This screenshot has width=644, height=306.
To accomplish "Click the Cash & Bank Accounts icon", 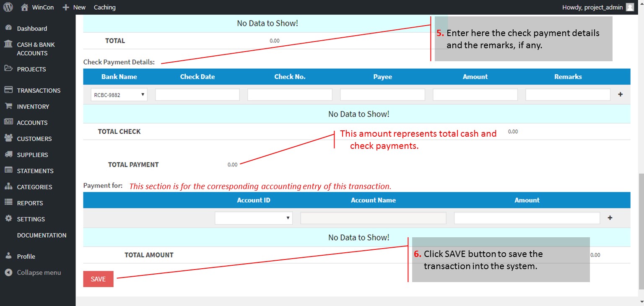I will pyautogui.click(x=8, y=44).
